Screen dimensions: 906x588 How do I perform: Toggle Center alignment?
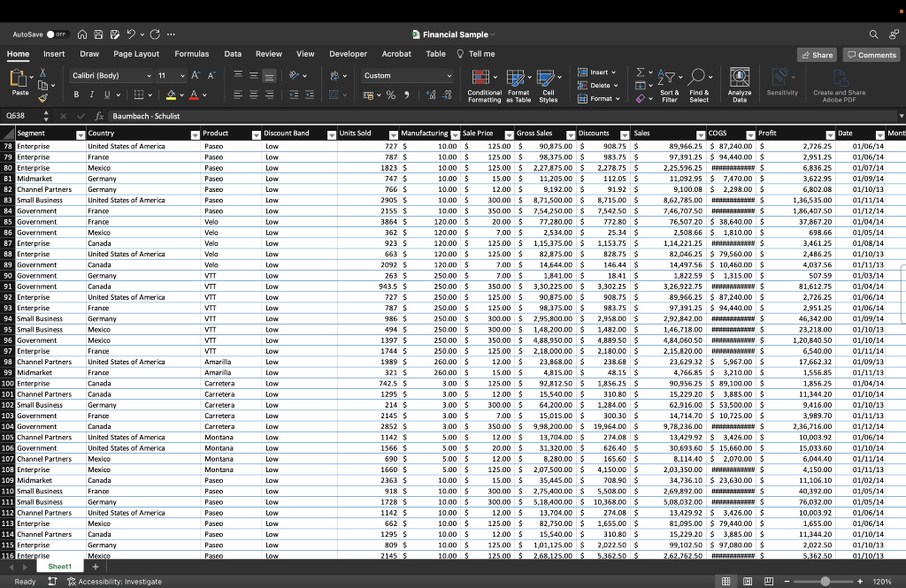(x=253, y=95)
